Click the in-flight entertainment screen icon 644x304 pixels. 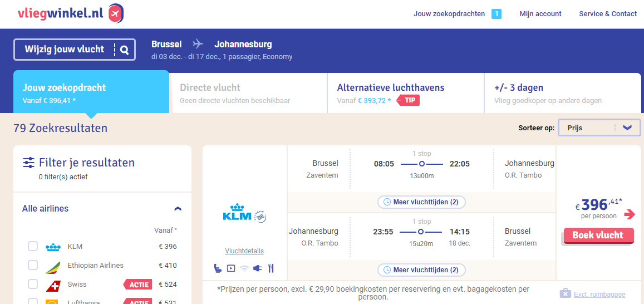[x=231, y=268]
